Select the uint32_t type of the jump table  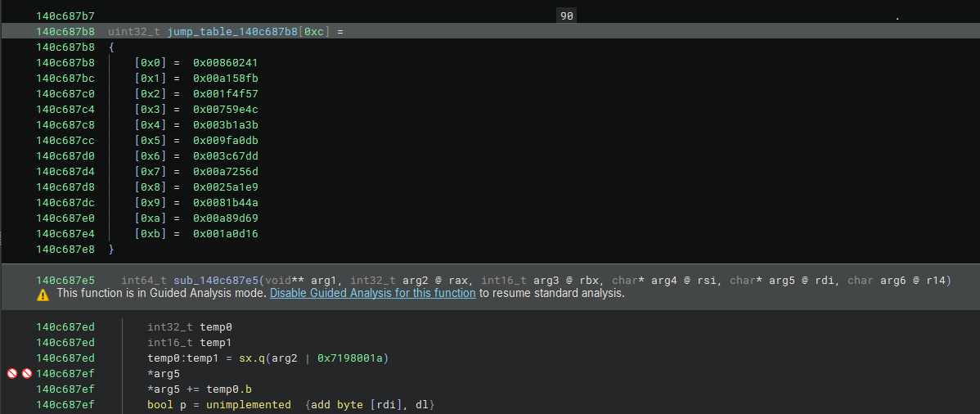click(134, 32)
